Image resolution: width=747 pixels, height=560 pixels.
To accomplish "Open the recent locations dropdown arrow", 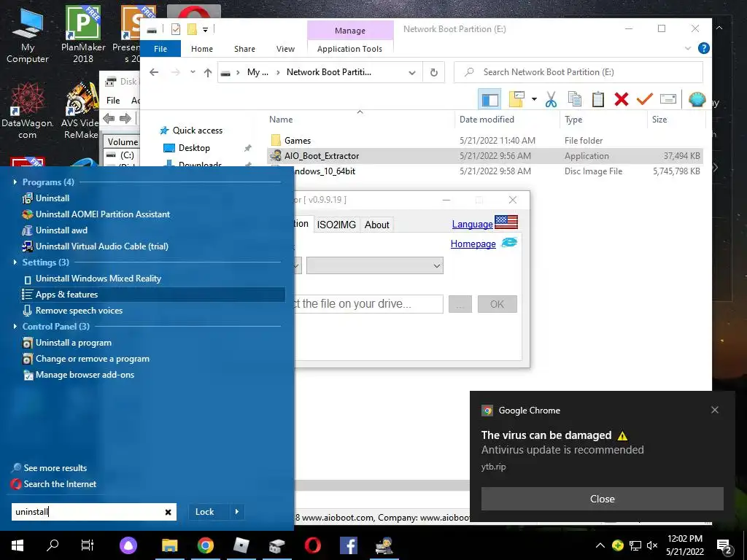I will click(x=193, y=72).
